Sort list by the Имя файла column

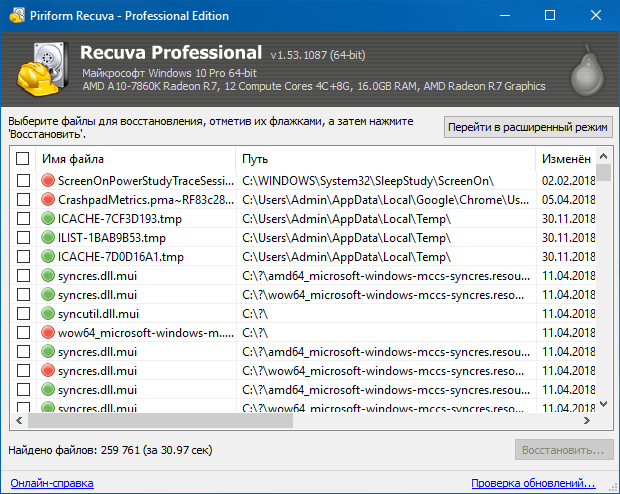pos(135,159)
